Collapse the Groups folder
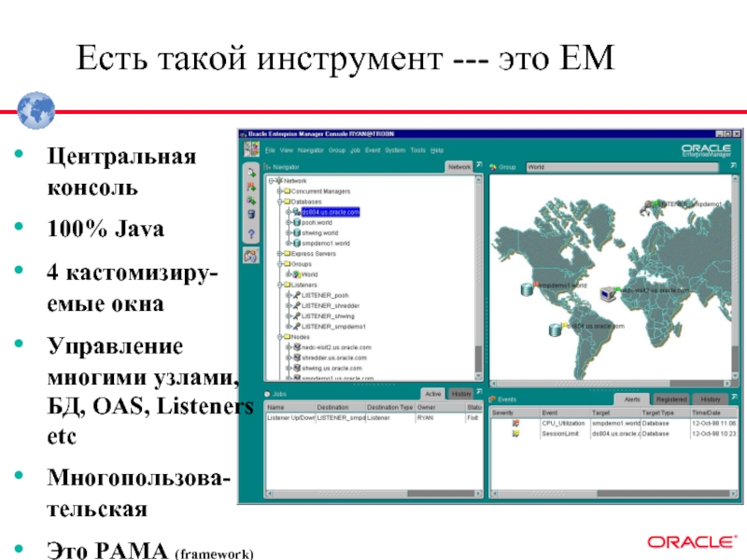Screen dimensions: 747x560 (280, 264)
